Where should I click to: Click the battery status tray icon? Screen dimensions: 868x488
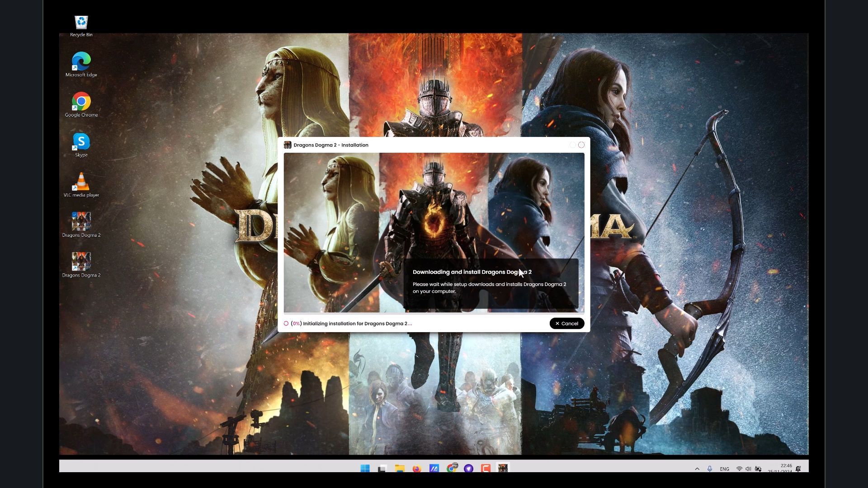[x=758, y=469]
